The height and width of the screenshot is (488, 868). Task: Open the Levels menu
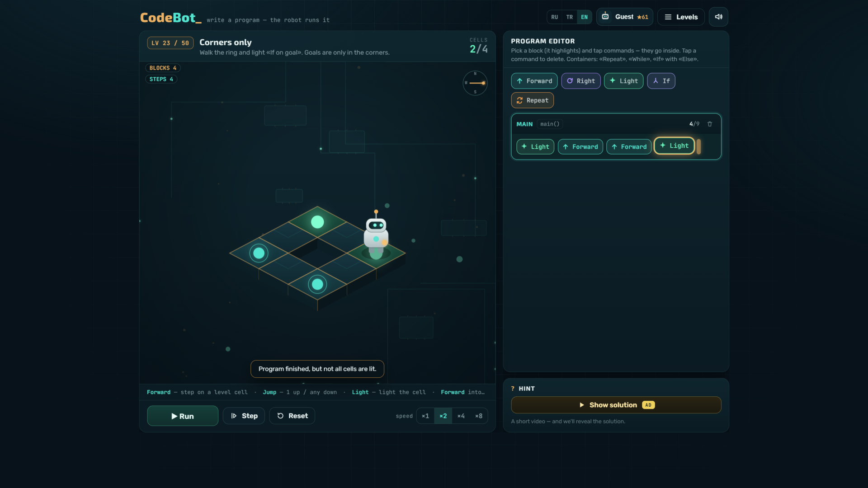pos(681,17)
